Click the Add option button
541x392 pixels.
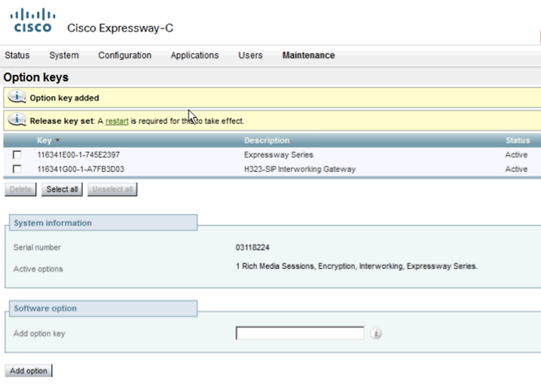tap(29, 371)
